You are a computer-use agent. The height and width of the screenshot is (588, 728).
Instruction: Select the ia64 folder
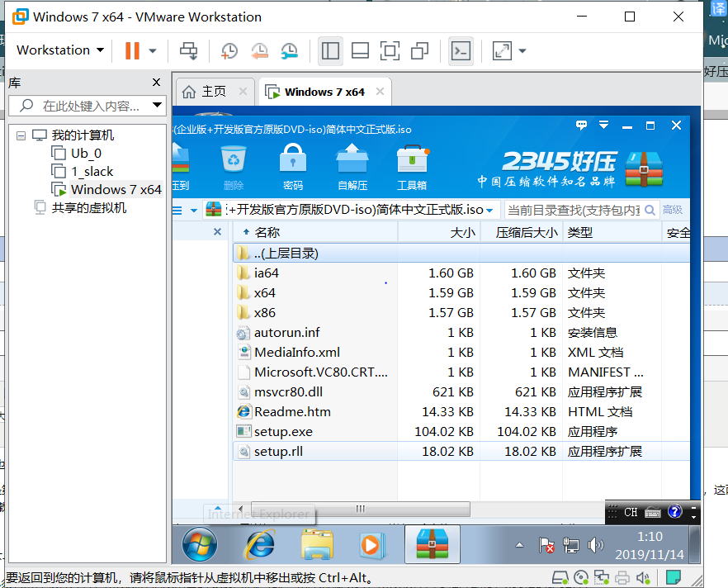[461, 273]
